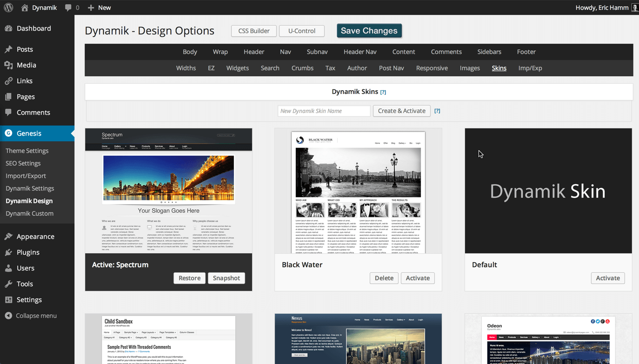Switch to the Footer tab

pos(526,52)
